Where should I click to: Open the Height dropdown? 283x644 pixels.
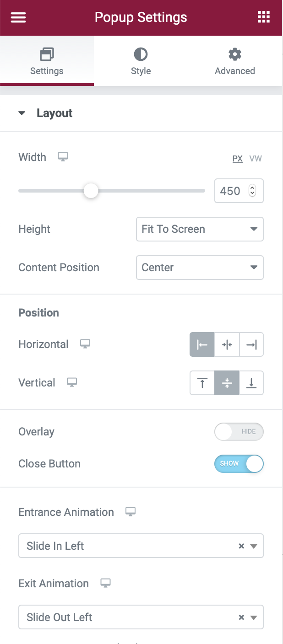point(200,229)
